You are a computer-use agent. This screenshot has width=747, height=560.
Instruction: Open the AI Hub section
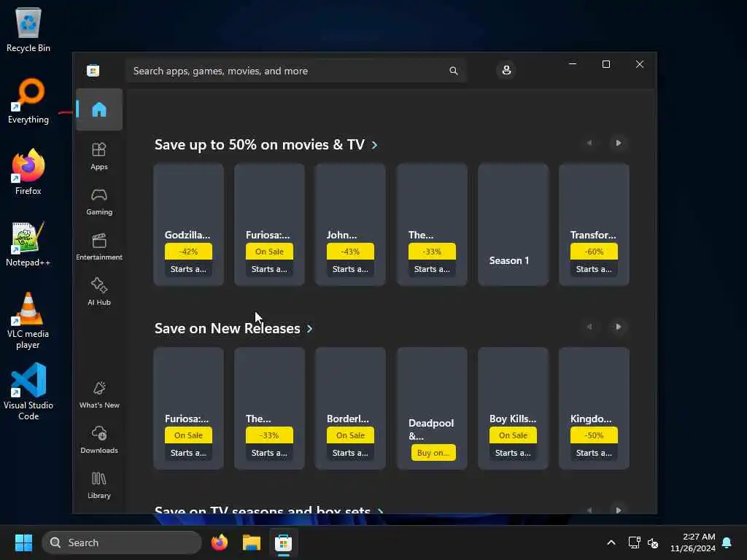[x=99, y=292]
